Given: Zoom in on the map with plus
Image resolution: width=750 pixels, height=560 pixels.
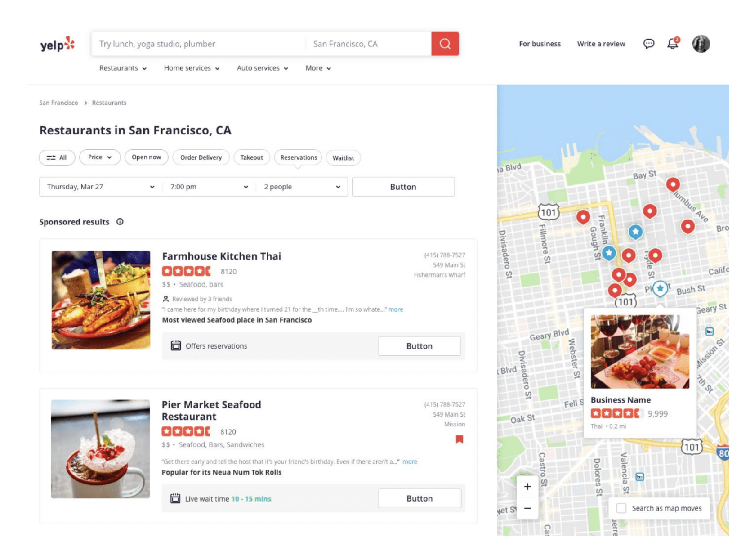Looking at the screenshot, I should 527,486.
